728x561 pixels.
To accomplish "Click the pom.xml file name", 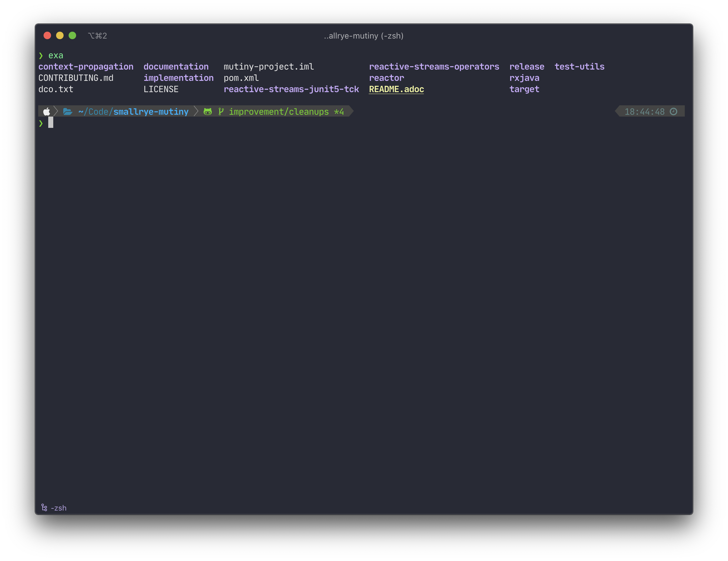I will pos(241,78).
